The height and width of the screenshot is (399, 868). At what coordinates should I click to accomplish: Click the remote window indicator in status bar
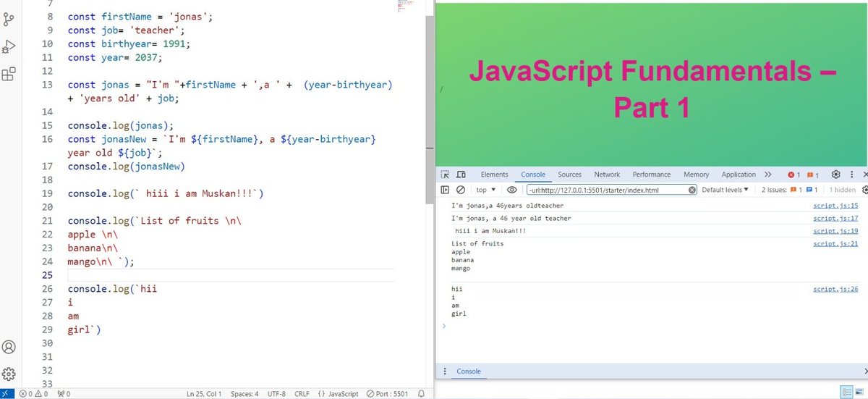click(6, 394)
